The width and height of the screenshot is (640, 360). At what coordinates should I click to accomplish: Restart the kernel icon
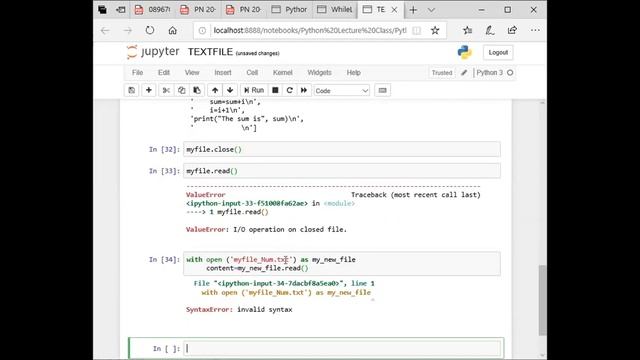(289, 90)
